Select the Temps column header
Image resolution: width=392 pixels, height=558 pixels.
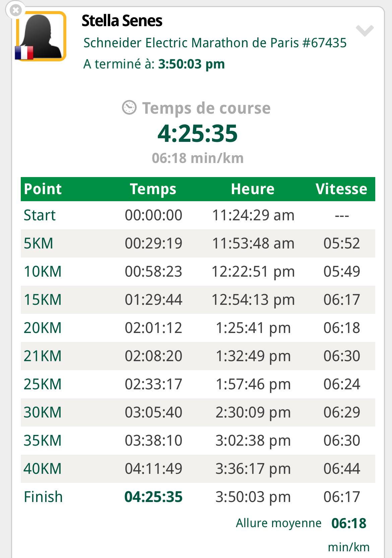[x=153, y=189]
